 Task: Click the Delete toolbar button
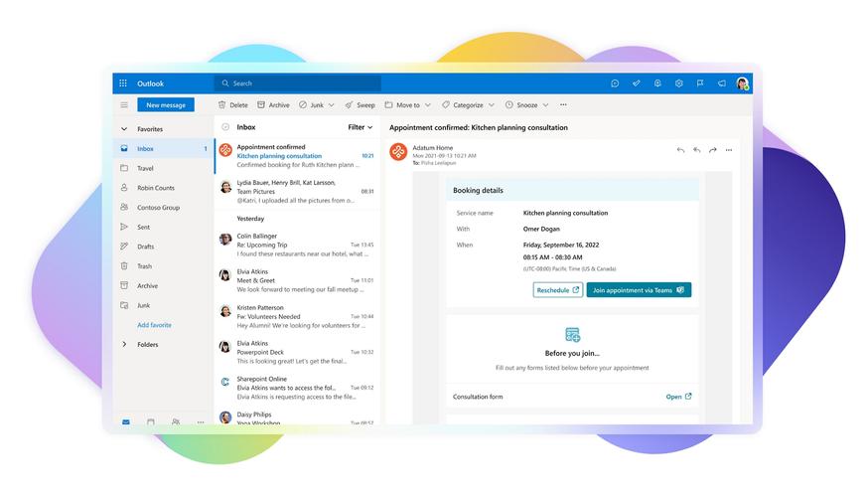point(233,104)
